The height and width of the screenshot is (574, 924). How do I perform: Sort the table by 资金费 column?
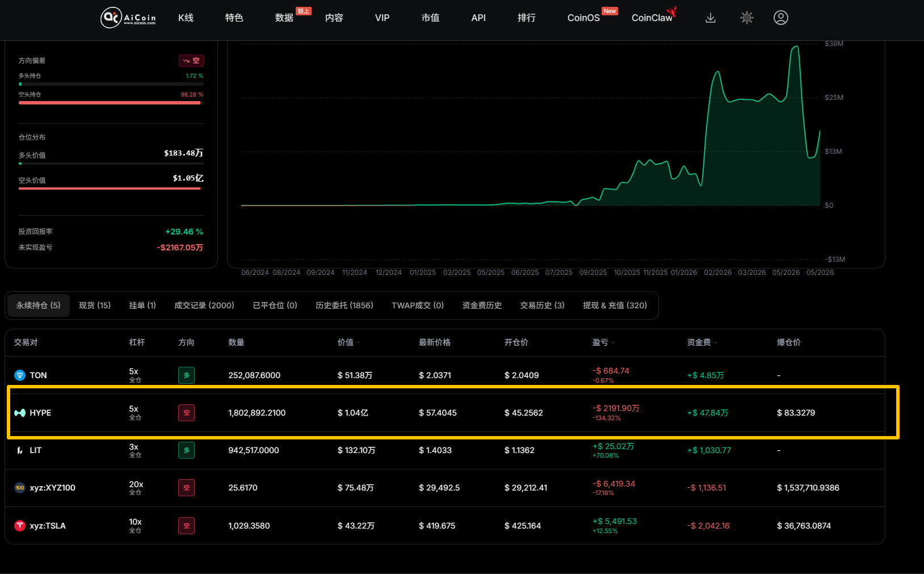702,342
